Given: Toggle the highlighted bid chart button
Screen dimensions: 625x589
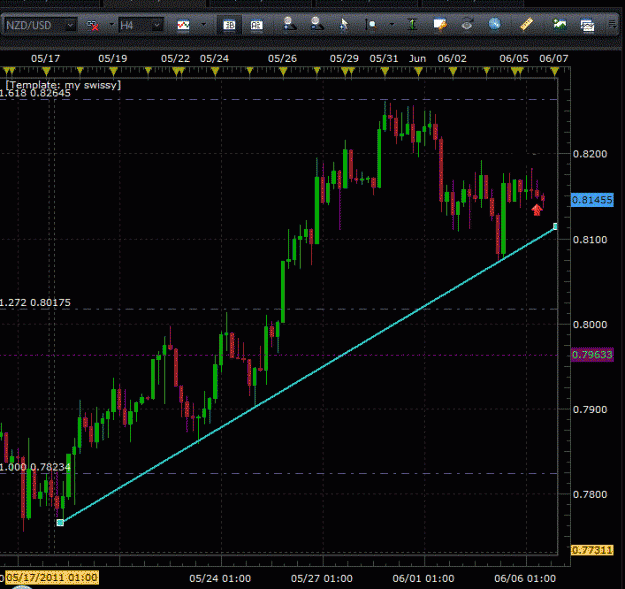Looking at the screenshot, I should pos(229,25).
